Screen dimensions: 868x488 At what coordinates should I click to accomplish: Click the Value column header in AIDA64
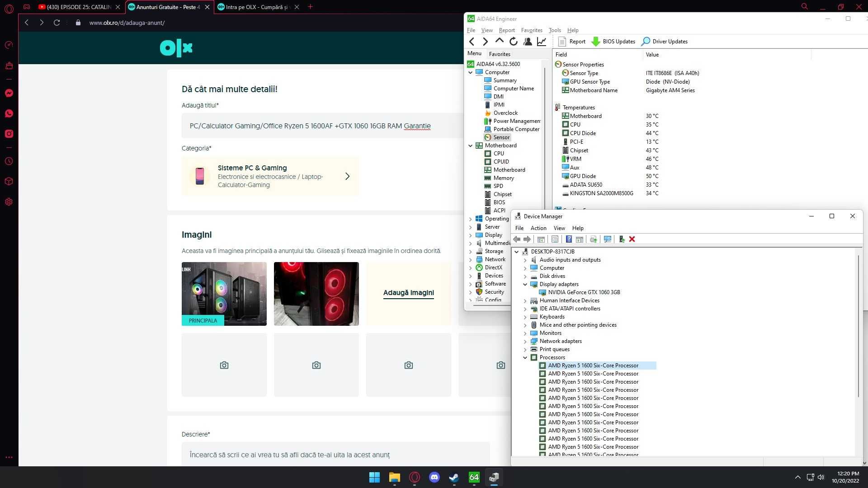[652, 55]
